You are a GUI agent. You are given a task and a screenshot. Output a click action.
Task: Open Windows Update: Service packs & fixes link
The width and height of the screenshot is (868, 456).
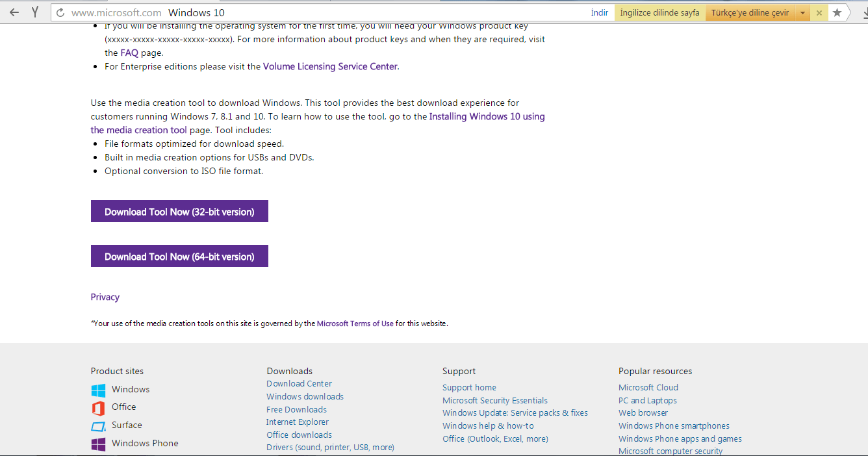tap(515, 412)
